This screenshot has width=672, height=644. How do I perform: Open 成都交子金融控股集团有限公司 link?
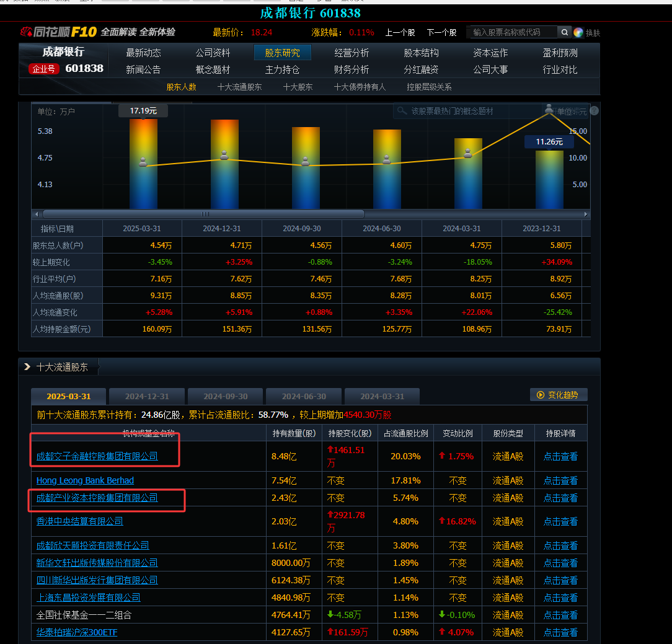97,456
